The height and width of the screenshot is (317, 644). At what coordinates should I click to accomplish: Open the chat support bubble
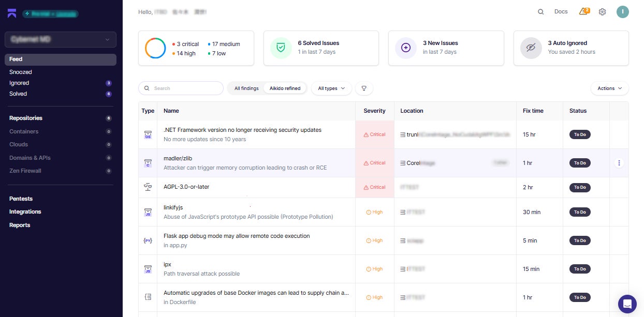click(627, 304)
